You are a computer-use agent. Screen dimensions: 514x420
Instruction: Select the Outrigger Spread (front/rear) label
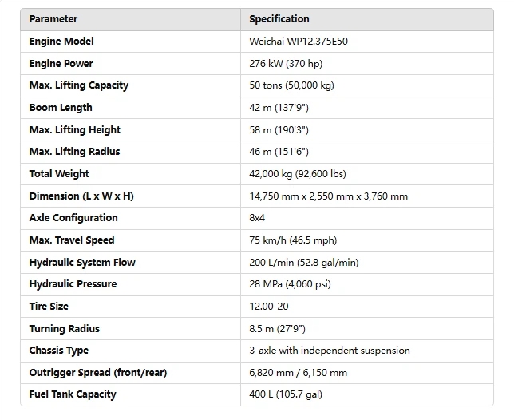pos(98,373)
